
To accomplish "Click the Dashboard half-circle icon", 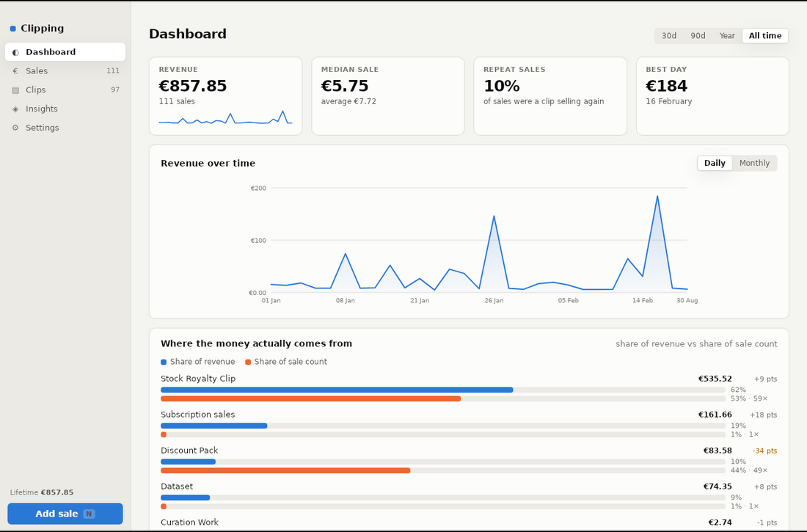I will [x=15, y=52].
